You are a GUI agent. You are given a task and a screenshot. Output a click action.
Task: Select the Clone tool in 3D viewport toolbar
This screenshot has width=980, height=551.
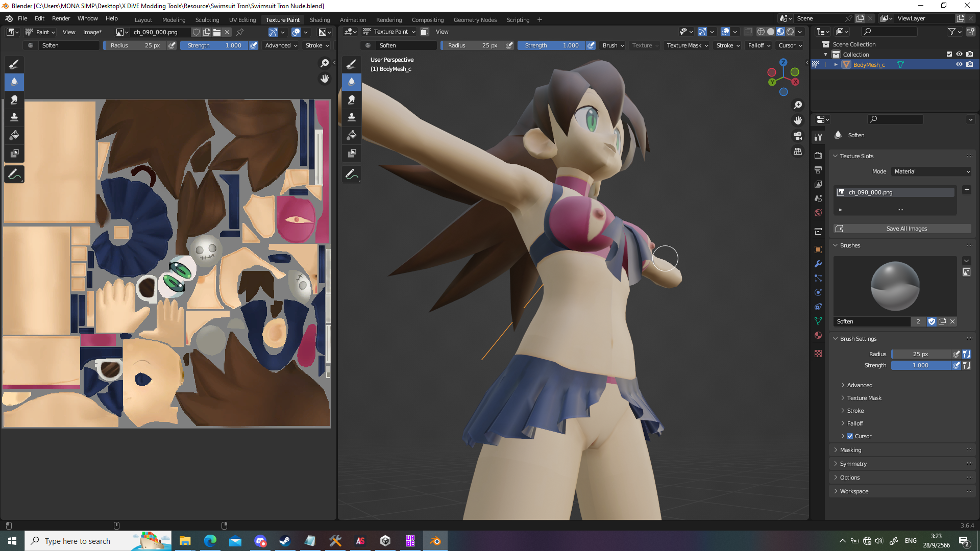[352, 118]
